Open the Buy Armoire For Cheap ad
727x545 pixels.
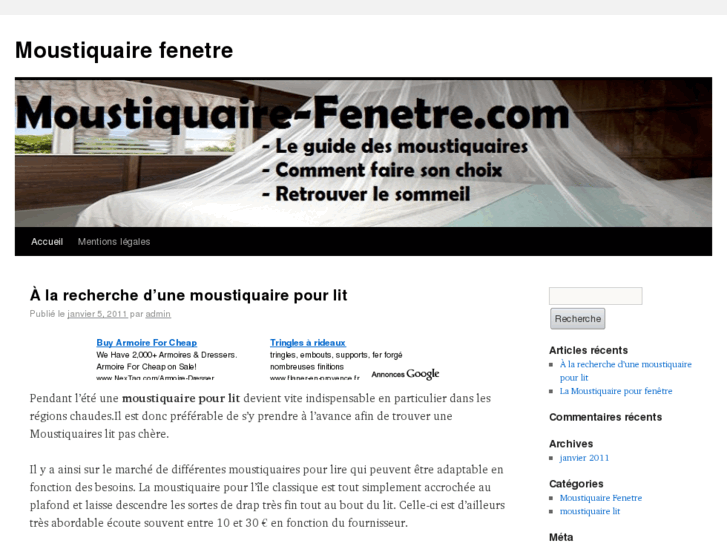coord(147,343)
